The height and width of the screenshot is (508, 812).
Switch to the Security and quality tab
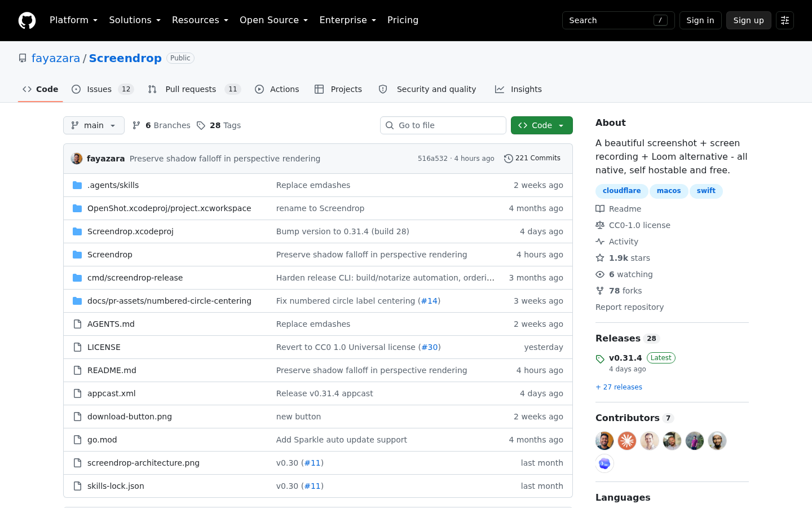pyautogui.click(x=427, y=89)
